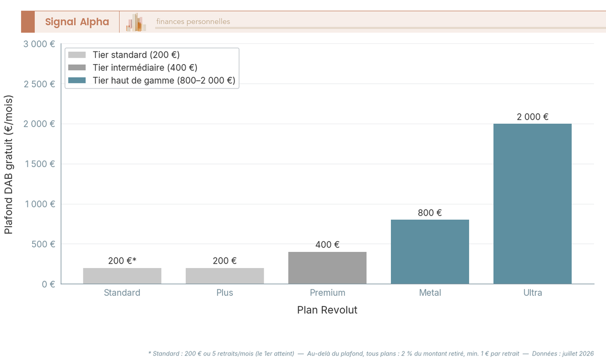The height and width of the screenshot is (364, 606).
Task: Click the '1 000 €' y-axis tick
Action: point(39,204)
